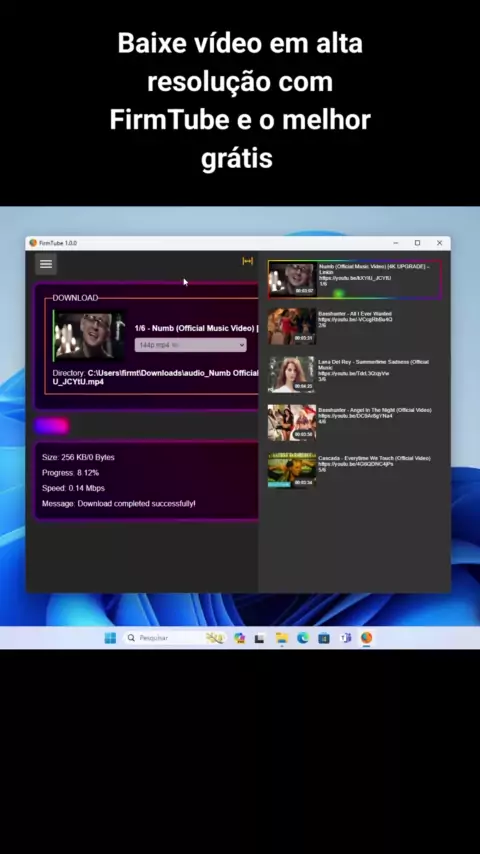Viewport: 480px width, 854px height.
Task: Open the 144p mp4 quality dropdown
Action: tap(190, 345)
